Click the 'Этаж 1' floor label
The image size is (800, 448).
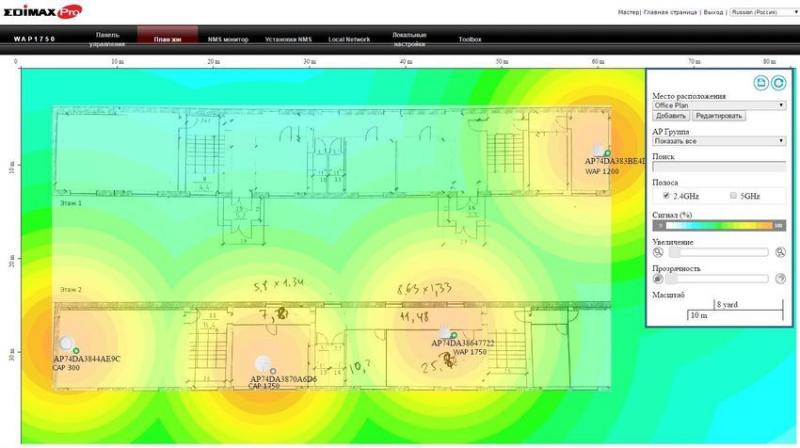coord(71,203)
